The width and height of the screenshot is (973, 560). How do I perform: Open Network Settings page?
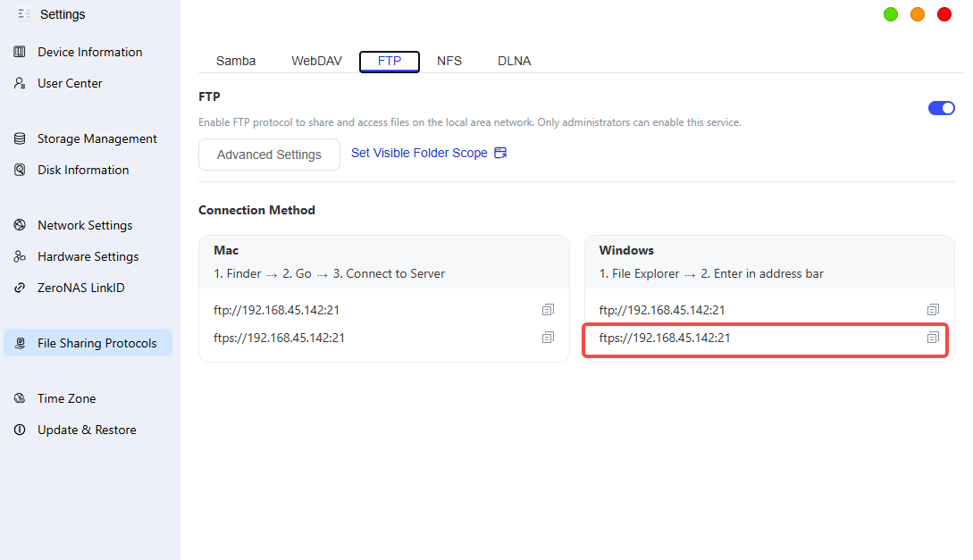click(88, 225)
